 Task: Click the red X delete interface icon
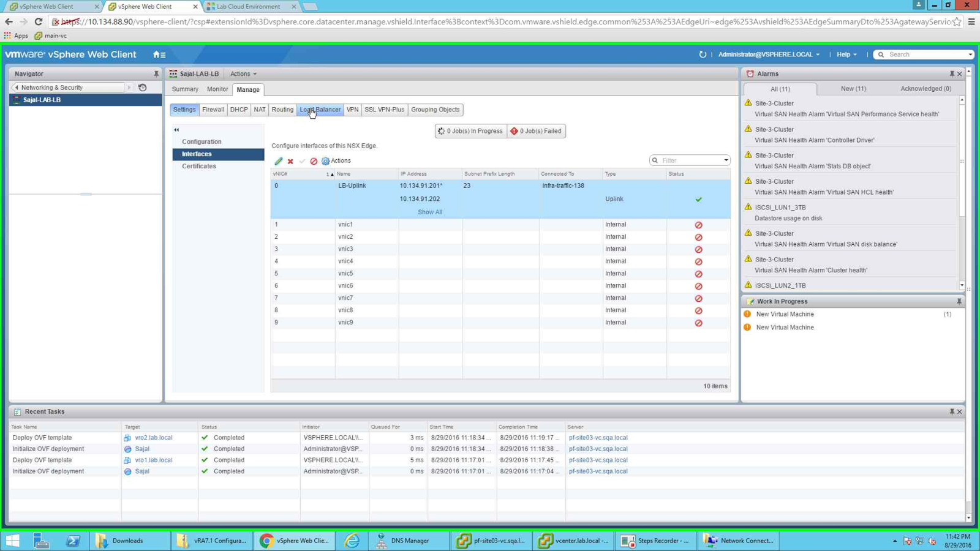(x=290, y=161)
